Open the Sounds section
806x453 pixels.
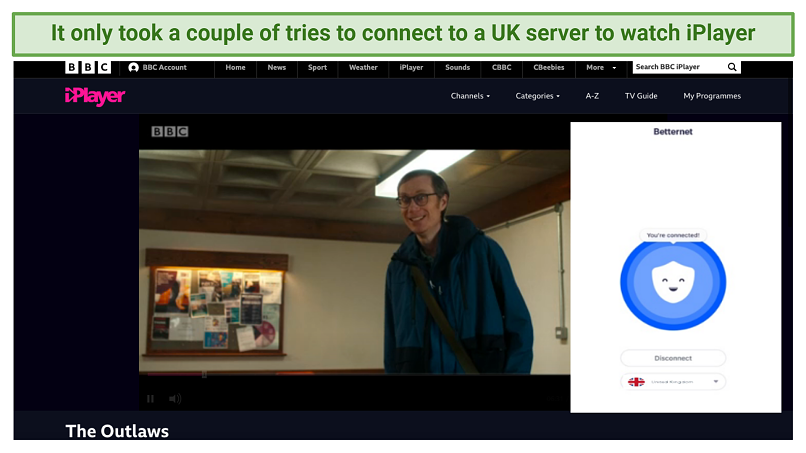[x=457, y=67]
